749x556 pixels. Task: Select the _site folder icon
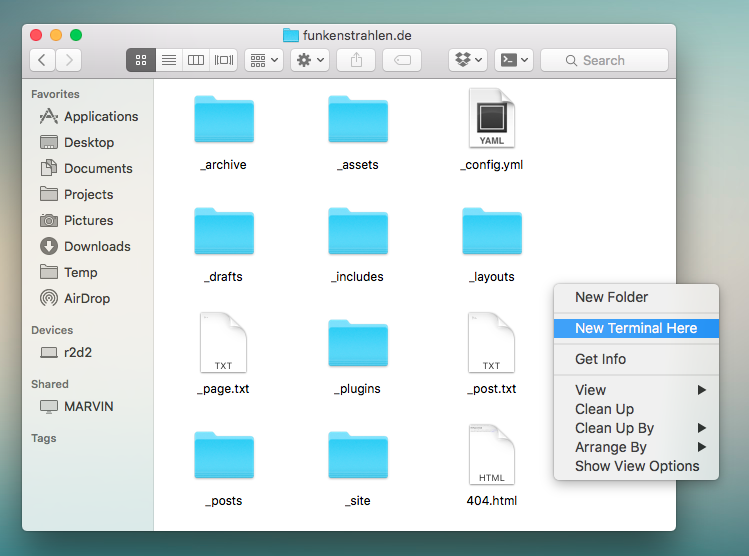358,455
